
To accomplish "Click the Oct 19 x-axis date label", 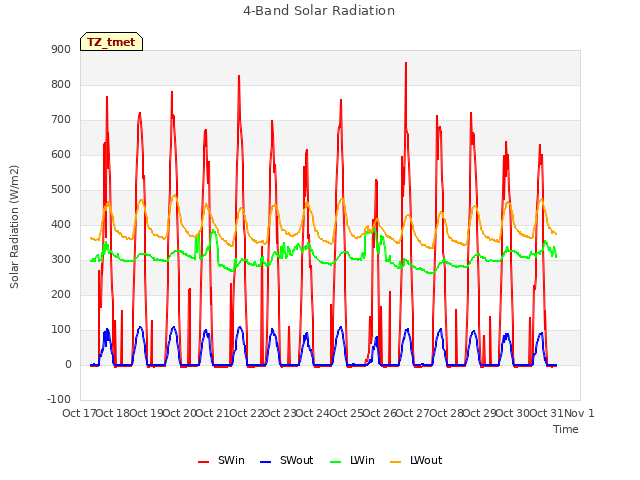I will click(x=147, y=413).
